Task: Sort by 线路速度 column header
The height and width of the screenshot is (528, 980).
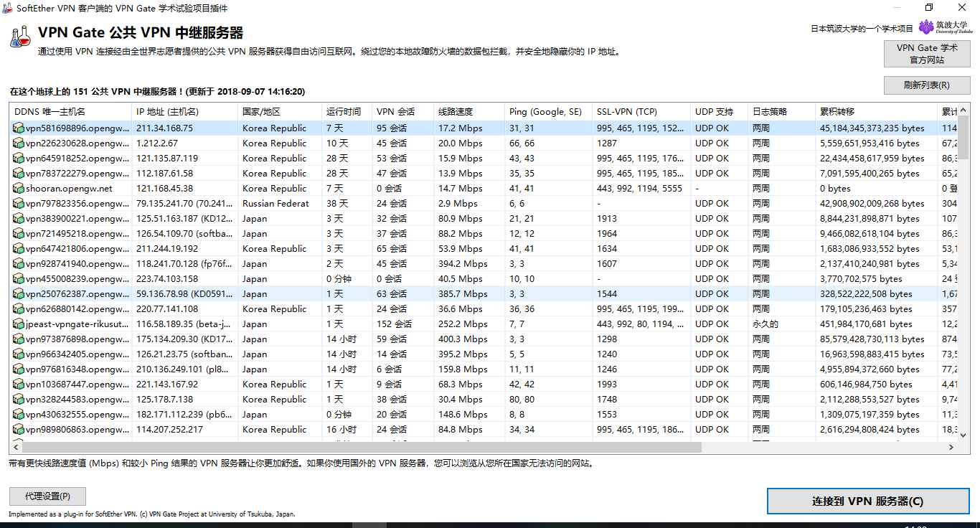Action: [469, 112]
